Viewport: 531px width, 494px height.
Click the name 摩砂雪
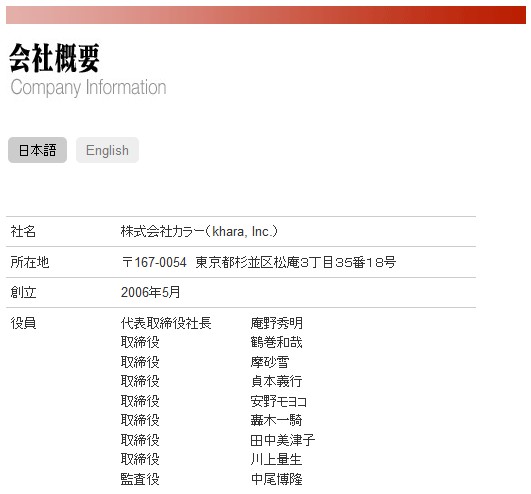point(270,362)
